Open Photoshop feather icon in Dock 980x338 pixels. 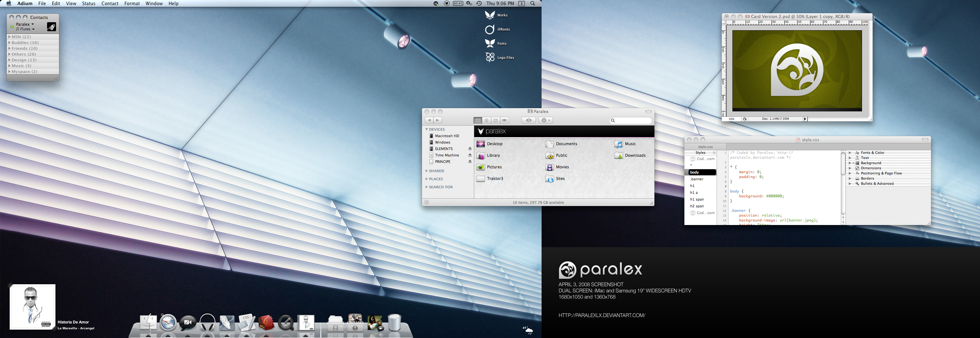tap(227, 323)
